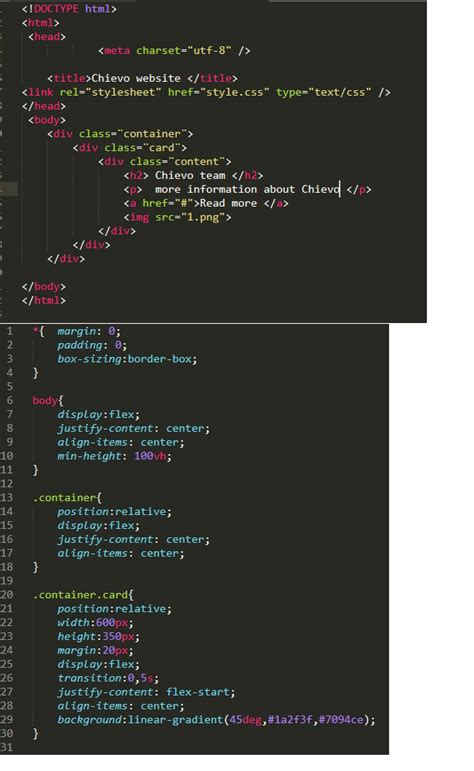Click the opening <body> tag
474x771 pixels.
(47, 120)
